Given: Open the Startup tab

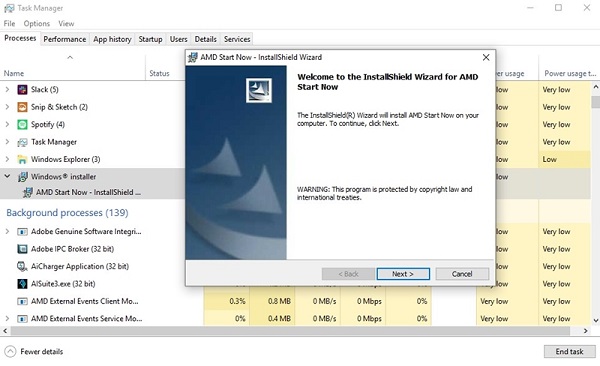Looking at the screenshot, I should tap(150, 39).
